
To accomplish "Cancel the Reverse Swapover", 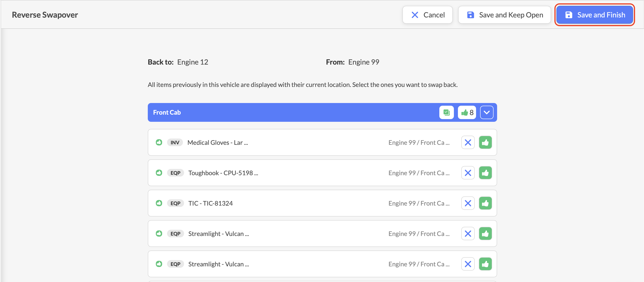I will point(427,15).
